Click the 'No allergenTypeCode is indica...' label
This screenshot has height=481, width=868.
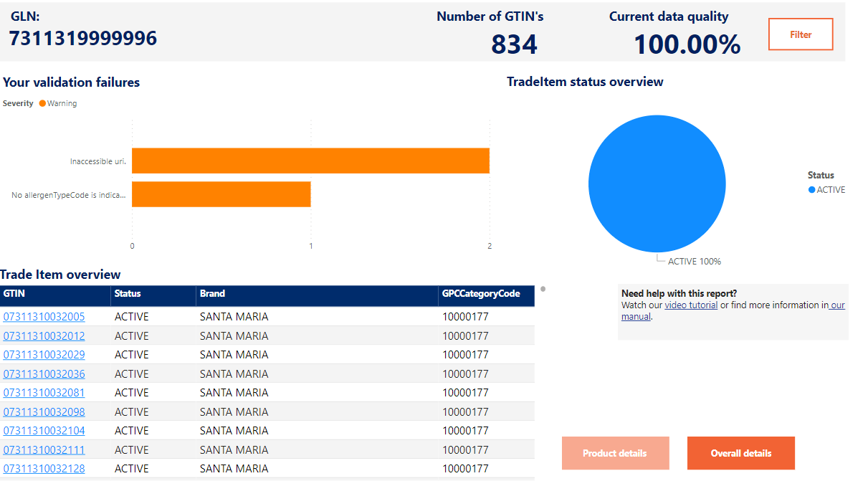pos(70,194)
